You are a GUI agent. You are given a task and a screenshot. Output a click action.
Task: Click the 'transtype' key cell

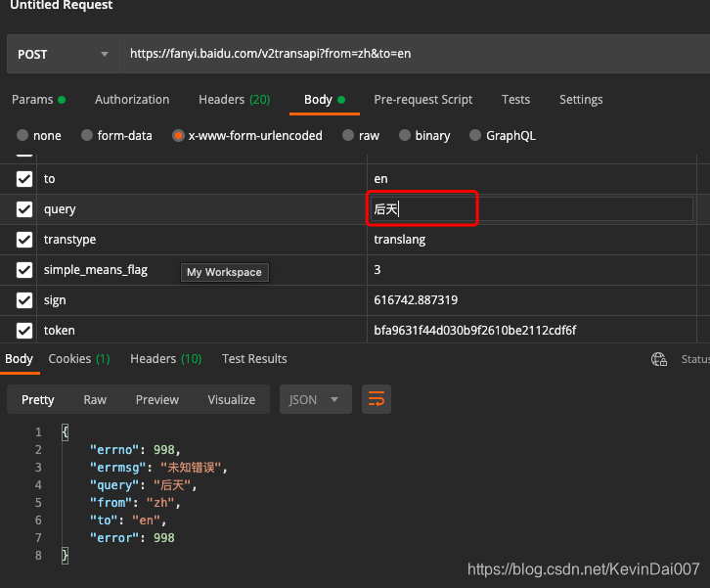click(x=202, y=240)
